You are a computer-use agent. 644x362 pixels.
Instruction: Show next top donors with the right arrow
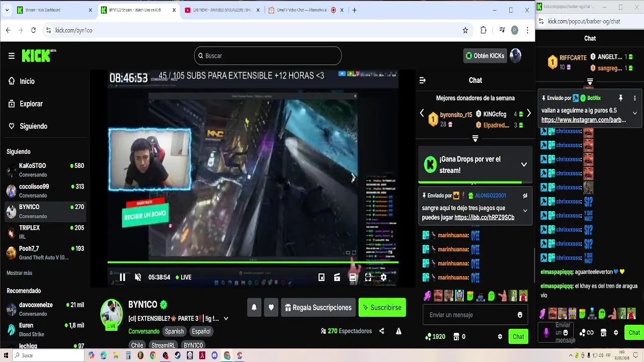[529, 114]
